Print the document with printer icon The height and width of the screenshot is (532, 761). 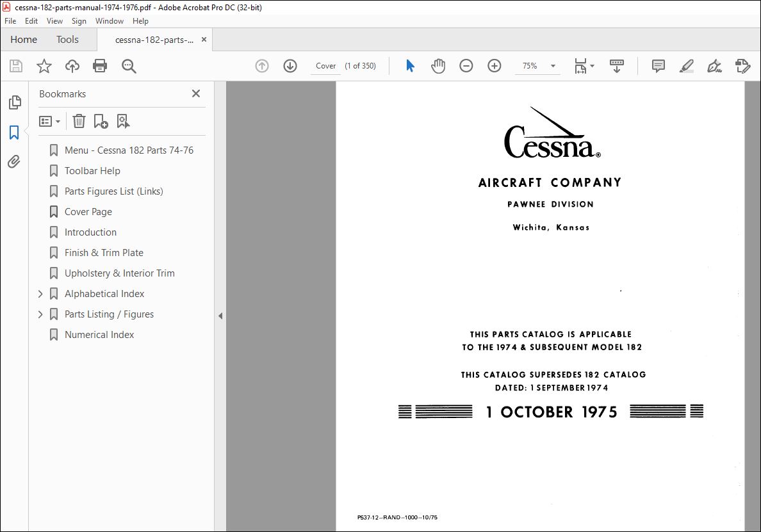click(x=100, y=66)
